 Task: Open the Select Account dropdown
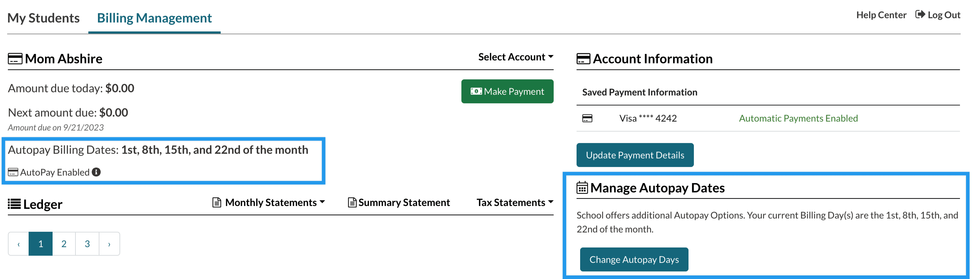pos(515,57)
